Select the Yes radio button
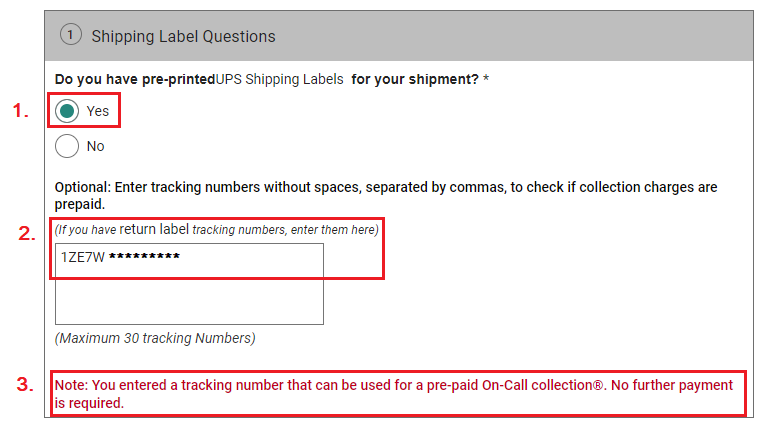The image size is (770, 432). click(x=68, y=111)
